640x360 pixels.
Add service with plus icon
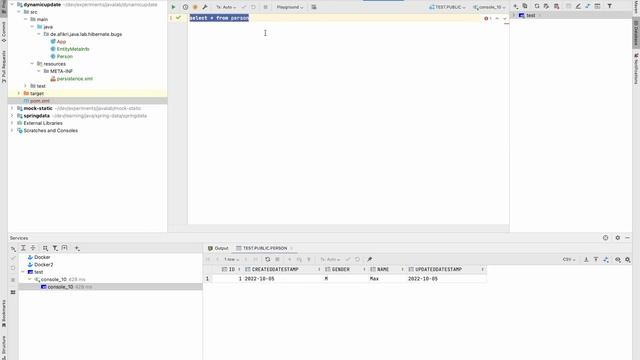pos(77,248)
